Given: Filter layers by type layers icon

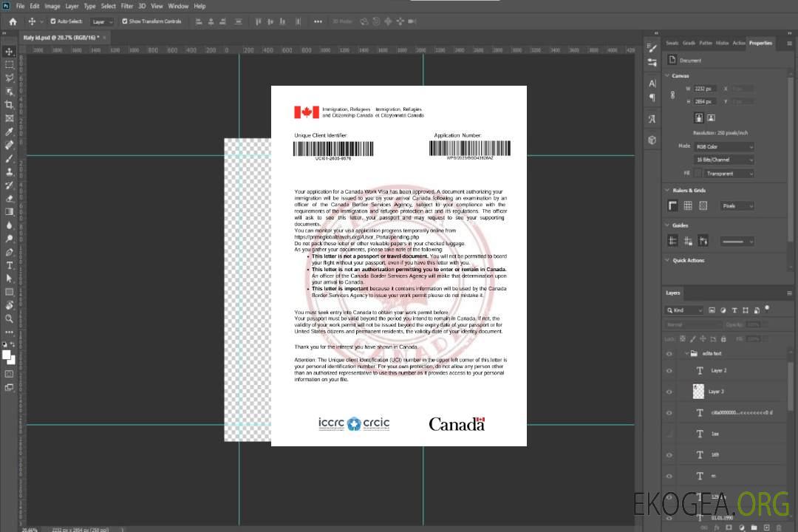Looking at the screenshot, I should tap(734, 310).
